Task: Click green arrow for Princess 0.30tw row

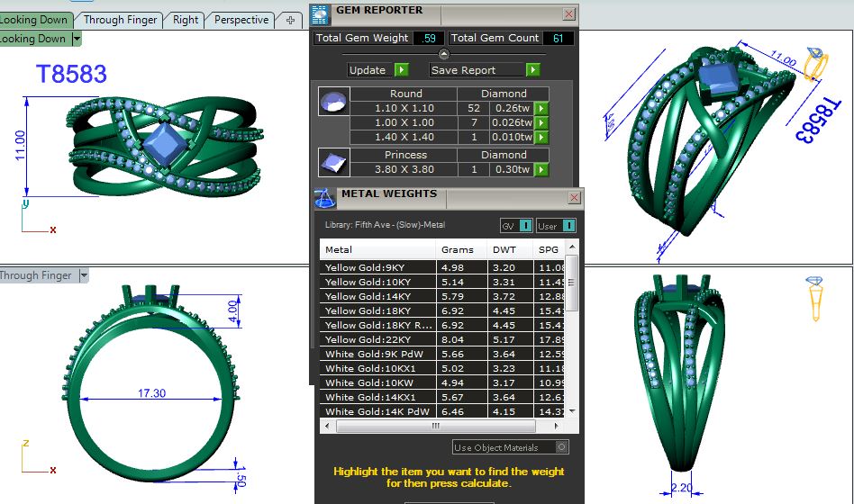Action: point(541,169)
